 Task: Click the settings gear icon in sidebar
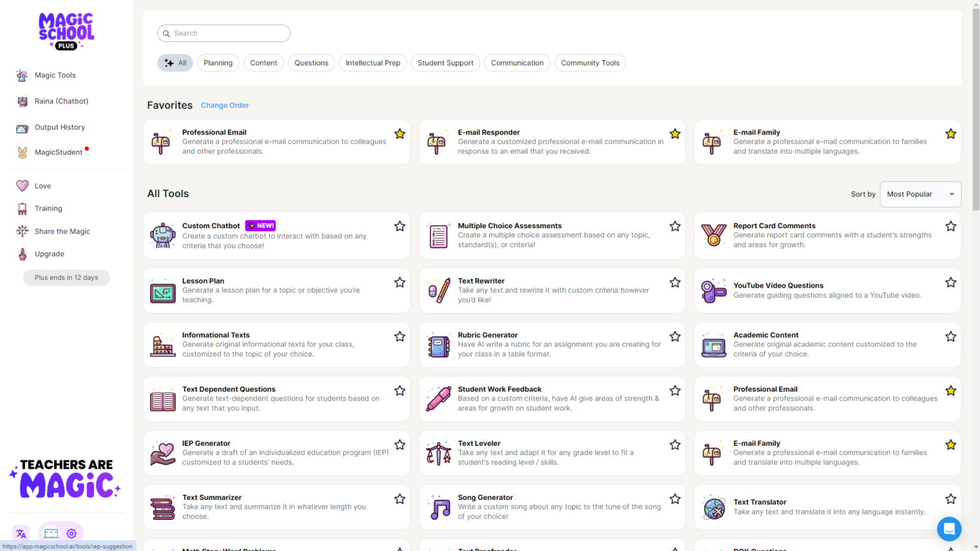(x=71, y=534)
